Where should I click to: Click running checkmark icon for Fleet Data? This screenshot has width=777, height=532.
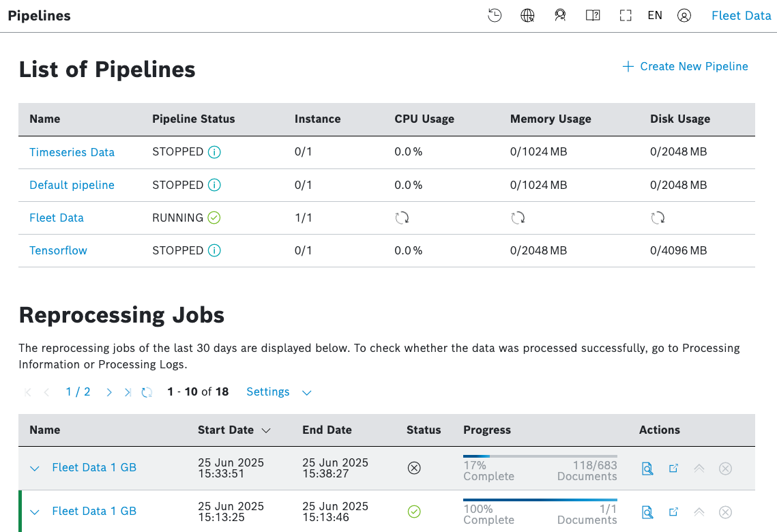click(x=214, y=218)
